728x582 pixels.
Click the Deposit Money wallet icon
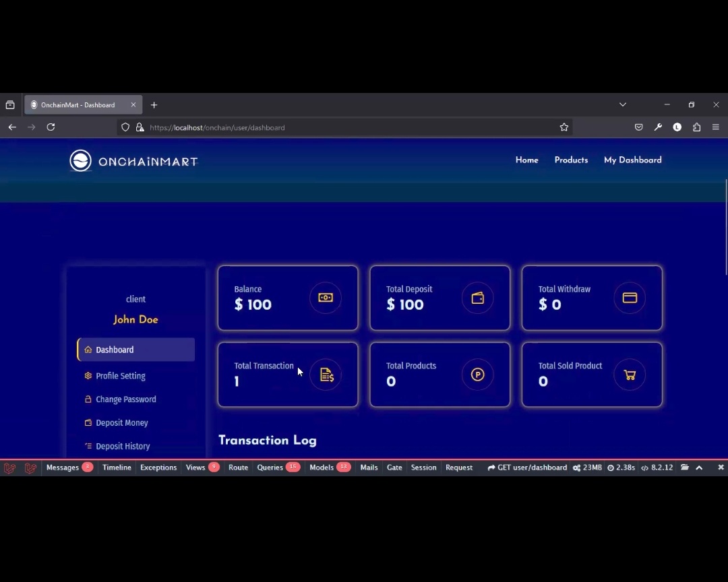point(88,422)
